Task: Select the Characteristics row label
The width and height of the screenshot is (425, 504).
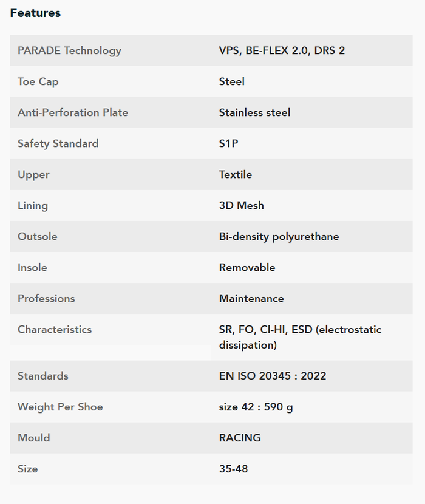Action: [55, 330]
